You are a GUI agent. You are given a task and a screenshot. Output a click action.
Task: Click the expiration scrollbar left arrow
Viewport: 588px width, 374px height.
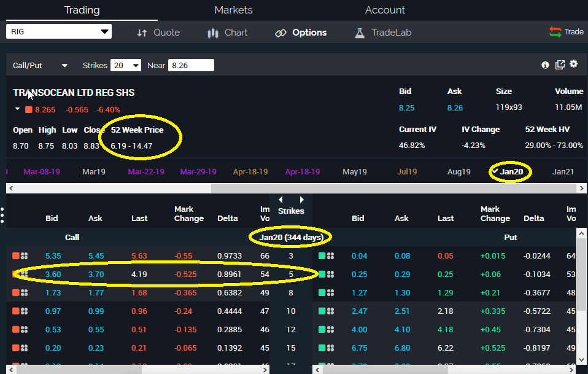pyautogui.click(x=11, y=188)
